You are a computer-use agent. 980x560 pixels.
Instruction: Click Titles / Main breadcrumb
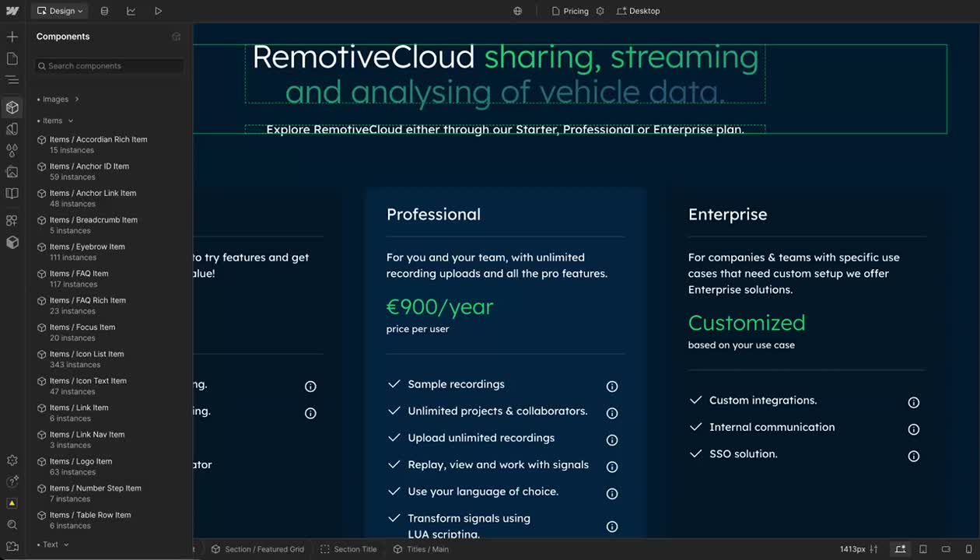tap(421, 549)
